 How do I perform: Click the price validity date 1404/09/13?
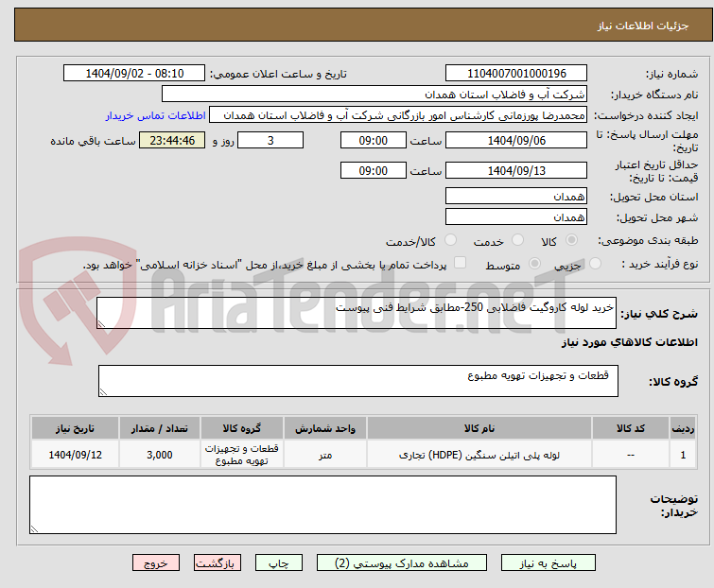[x=516, y=171]
